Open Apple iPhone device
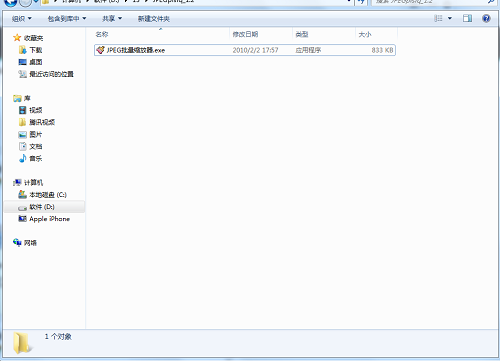500x361 pixels. point(44,219)
